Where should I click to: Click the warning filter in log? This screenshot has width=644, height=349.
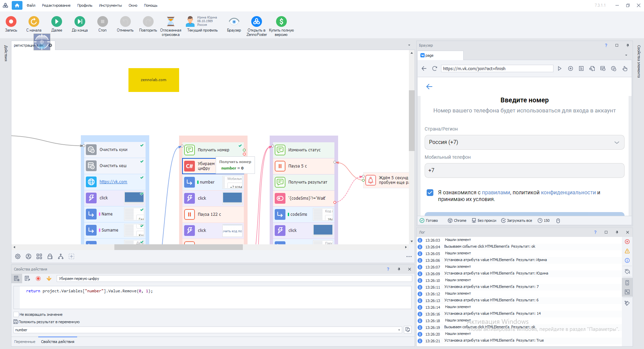tap(627, 251)
